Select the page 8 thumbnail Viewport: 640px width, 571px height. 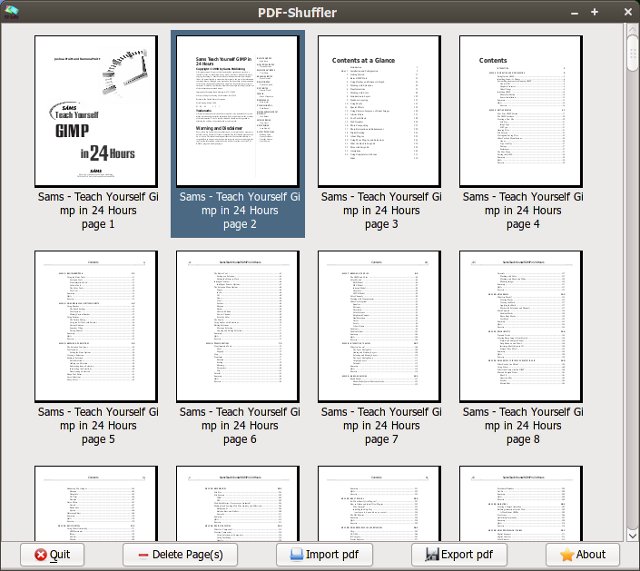pyautogui.click(x=521, y=325)
